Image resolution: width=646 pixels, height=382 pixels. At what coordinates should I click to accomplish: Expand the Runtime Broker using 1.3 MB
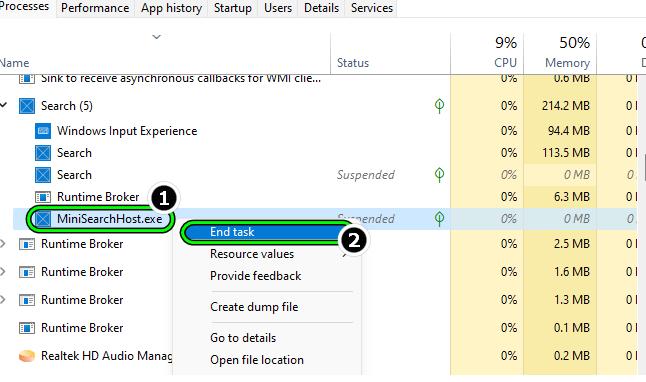coord(3,300)
